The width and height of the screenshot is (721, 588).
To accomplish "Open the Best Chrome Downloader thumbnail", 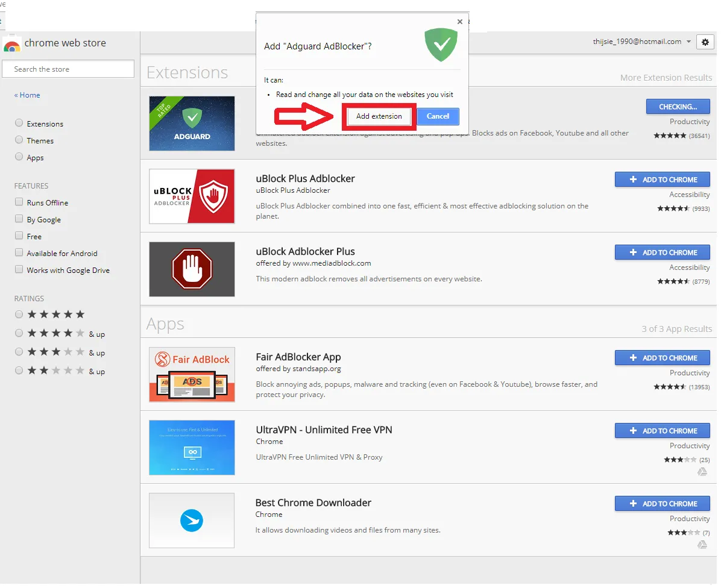I will [x=192, y=521].
